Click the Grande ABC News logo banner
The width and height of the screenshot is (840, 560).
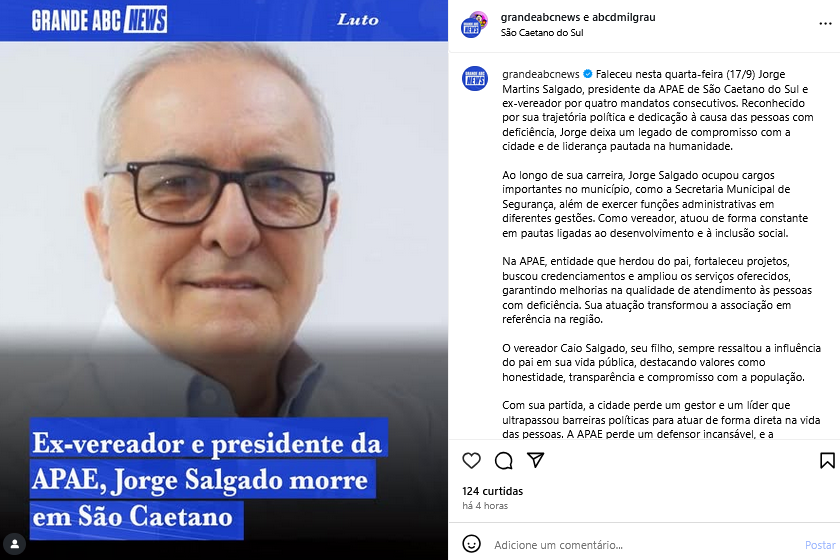99,20
